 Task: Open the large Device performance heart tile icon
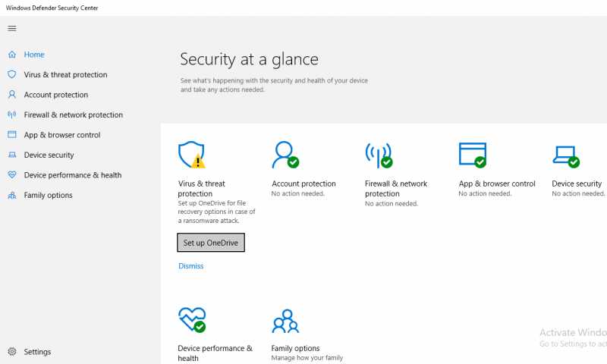(x=192, y=320)
